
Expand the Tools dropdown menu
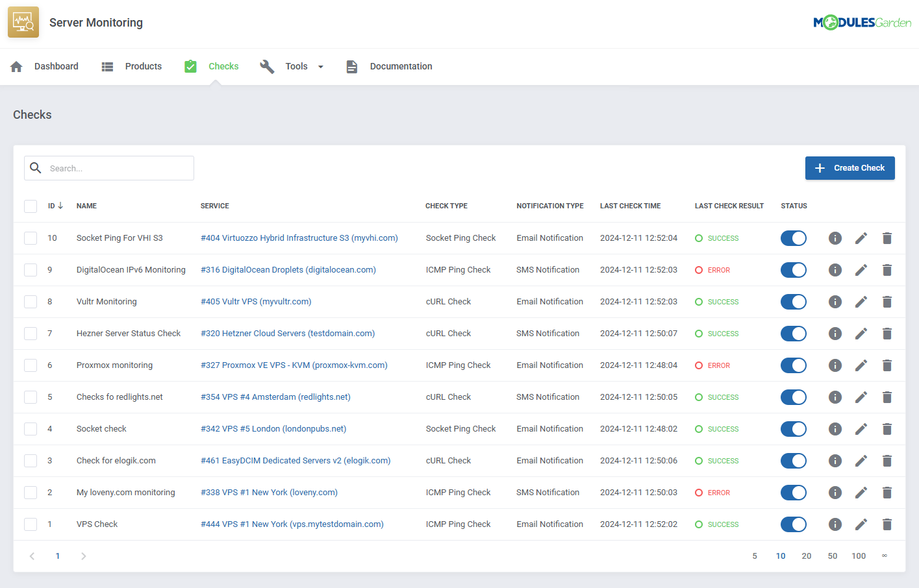[292, 66]
